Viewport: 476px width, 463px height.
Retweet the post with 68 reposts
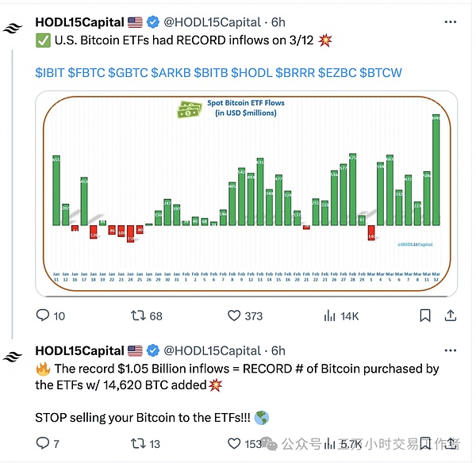138,316
